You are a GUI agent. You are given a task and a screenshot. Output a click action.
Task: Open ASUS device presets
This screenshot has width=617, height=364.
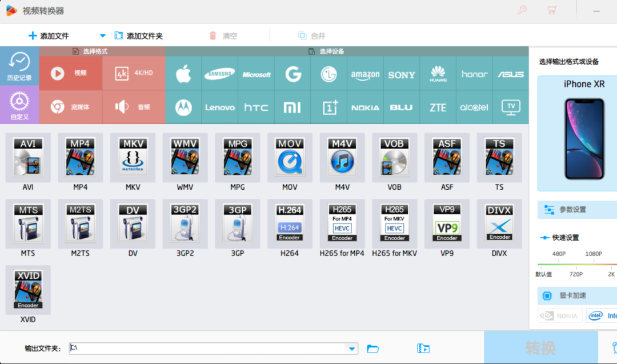(x=510, y=74)
